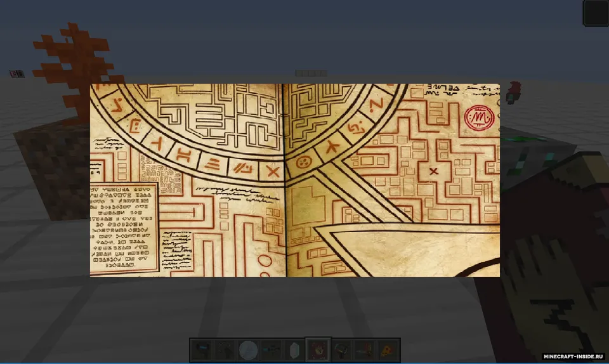The image size is (609, 364).
Task: Select the round white globe hotbar item
Action: 248,350
